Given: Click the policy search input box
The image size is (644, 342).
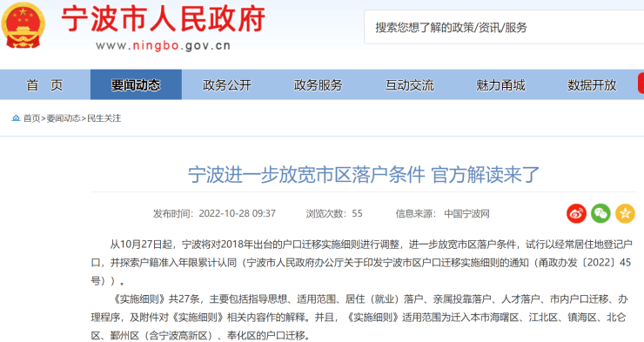Looking at the screenshot, I should click(504, 27).
